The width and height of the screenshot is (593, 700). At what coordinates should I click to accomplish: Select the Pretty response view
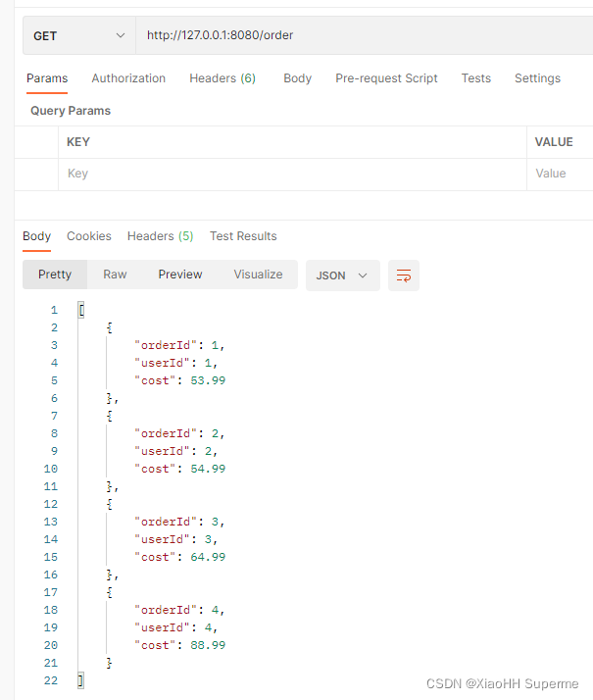tap(55, 275)
